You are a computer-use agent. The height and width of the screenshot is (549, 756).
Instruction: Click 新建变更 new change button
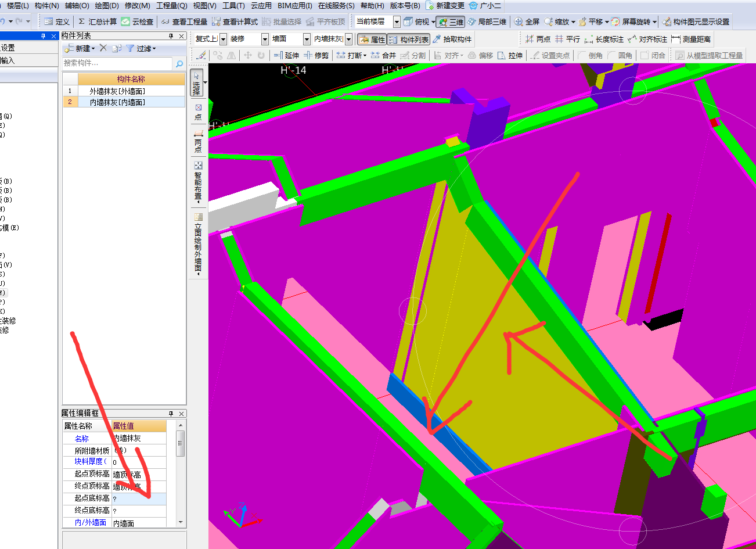pos(445,5)
